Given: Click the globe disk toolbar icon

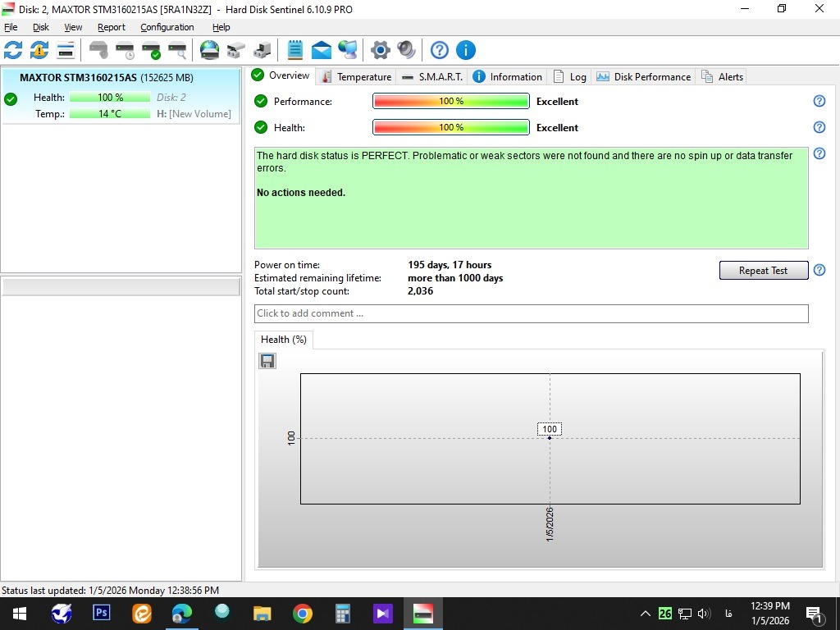Looking at the screenshot, I should [210, 50].
